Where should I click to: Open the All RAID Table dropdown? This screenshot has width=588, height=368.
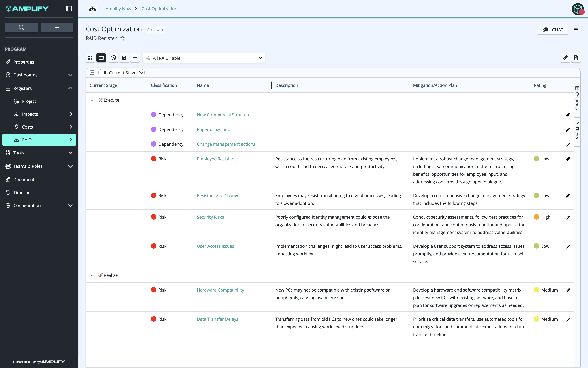click(204, 58)
